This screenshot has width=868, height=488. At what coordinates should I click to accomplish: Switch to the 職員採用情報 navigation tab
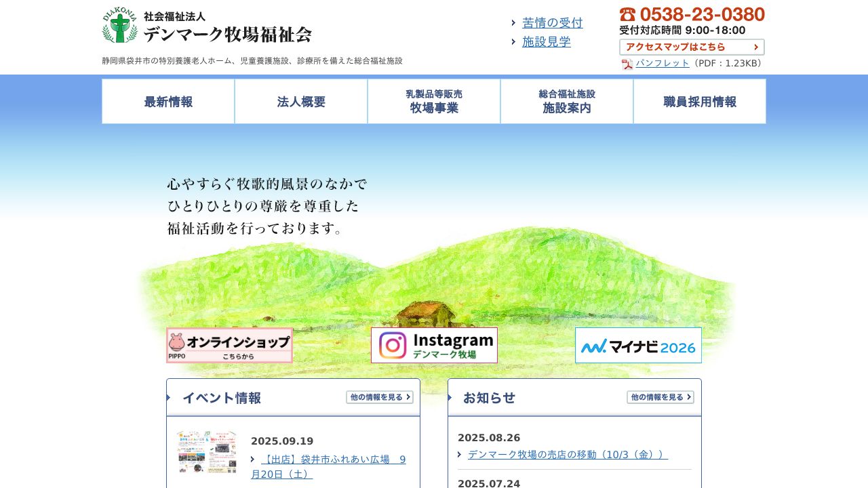(700, 101)
